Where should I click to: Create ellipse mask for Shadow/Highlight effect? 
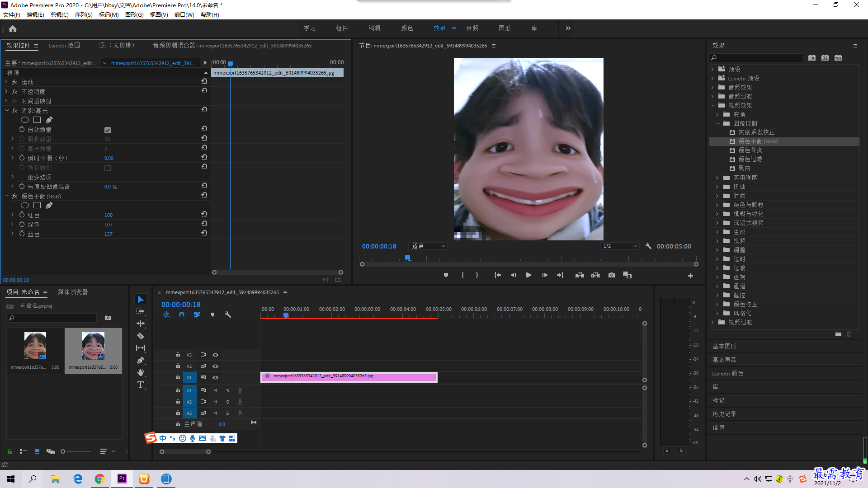point(25,120)
